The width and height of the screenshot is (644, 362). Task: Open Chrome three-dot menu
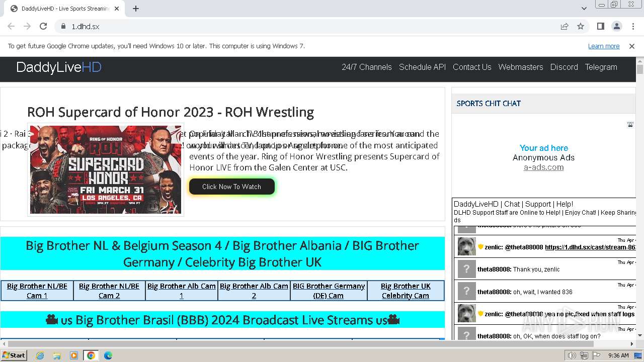(632, 26)
